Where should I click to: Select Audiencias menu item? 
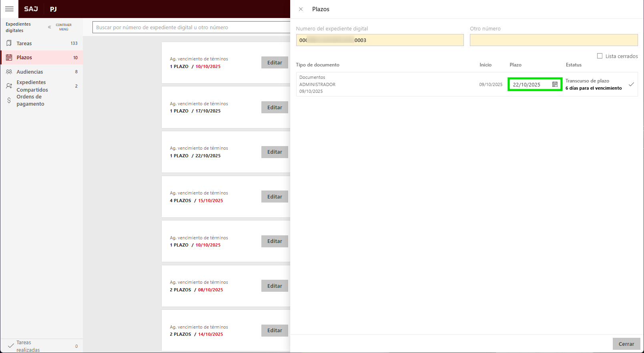click(x=30, y=72)
